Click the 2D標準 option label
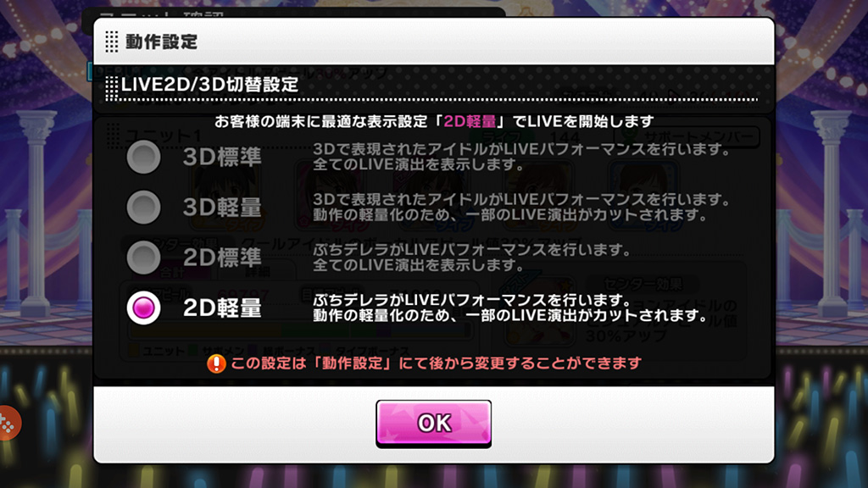868x488 pixels. [x=223, y=258]
